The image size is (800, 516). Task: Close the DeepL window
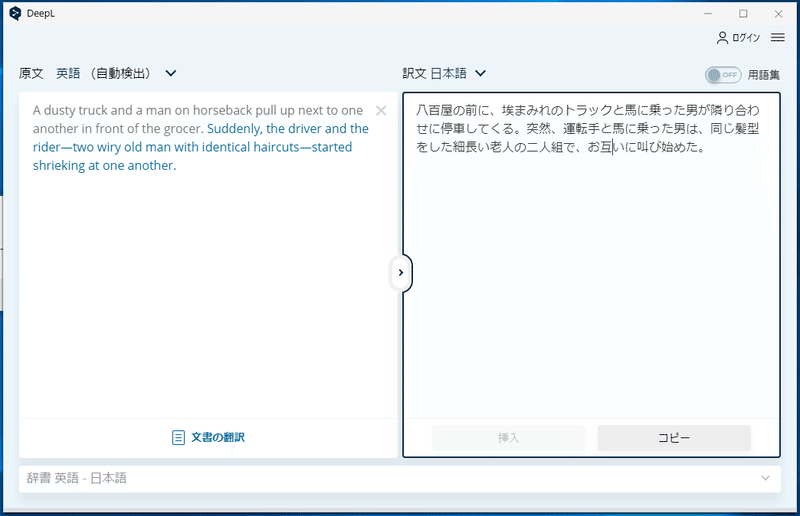[x=778, y=14]
